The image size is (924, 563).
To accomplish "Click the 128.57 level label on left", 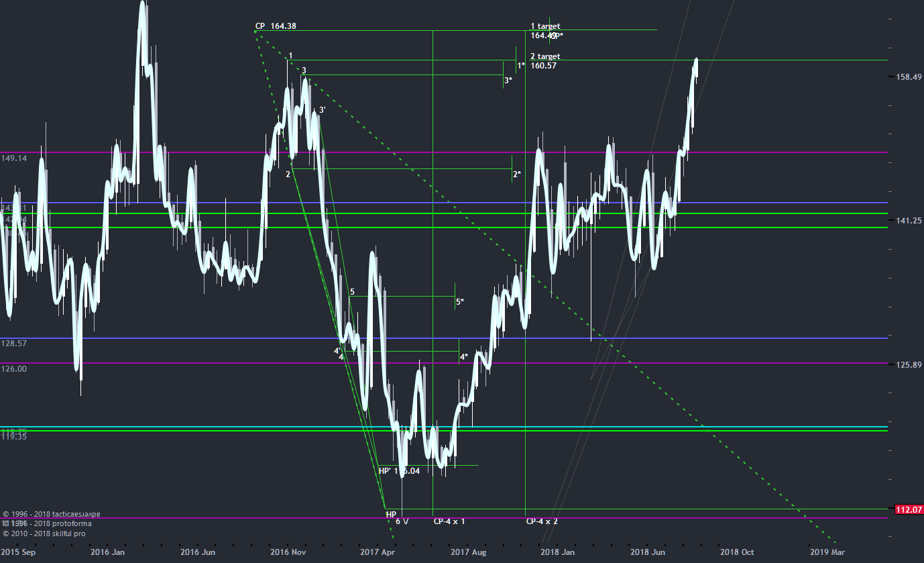I will (x=14, y=343).
